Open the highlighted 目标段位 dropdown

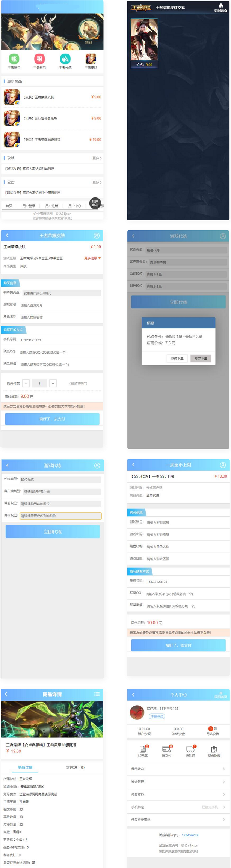(x=60, y=516)
